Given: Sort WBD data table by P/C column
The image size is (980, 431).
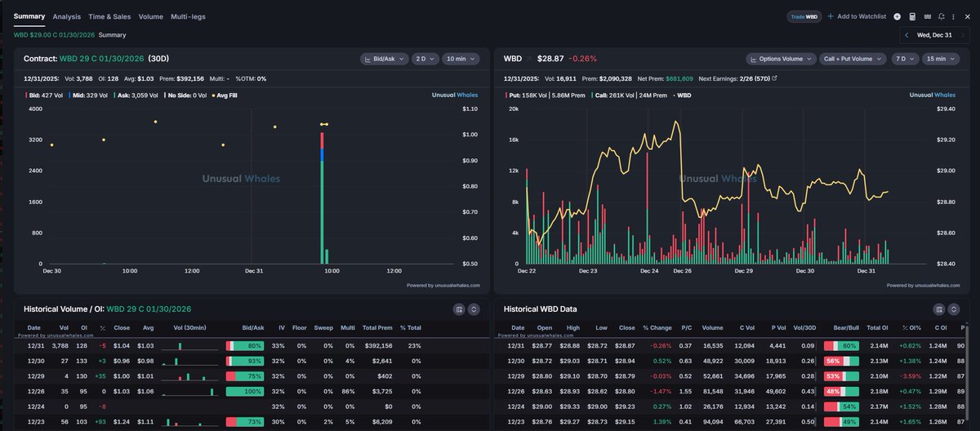Looking at the screenshot, I should [685, 327].
